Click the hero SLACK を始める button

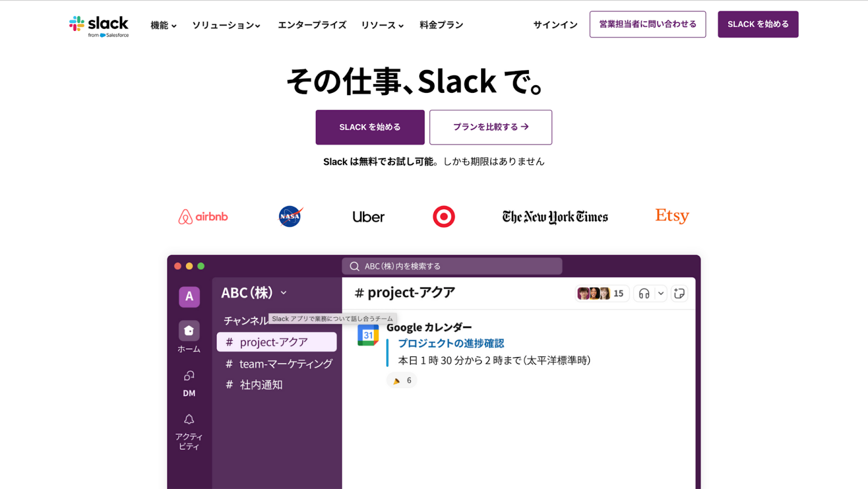pyautogui.click(x=370, y=127)
